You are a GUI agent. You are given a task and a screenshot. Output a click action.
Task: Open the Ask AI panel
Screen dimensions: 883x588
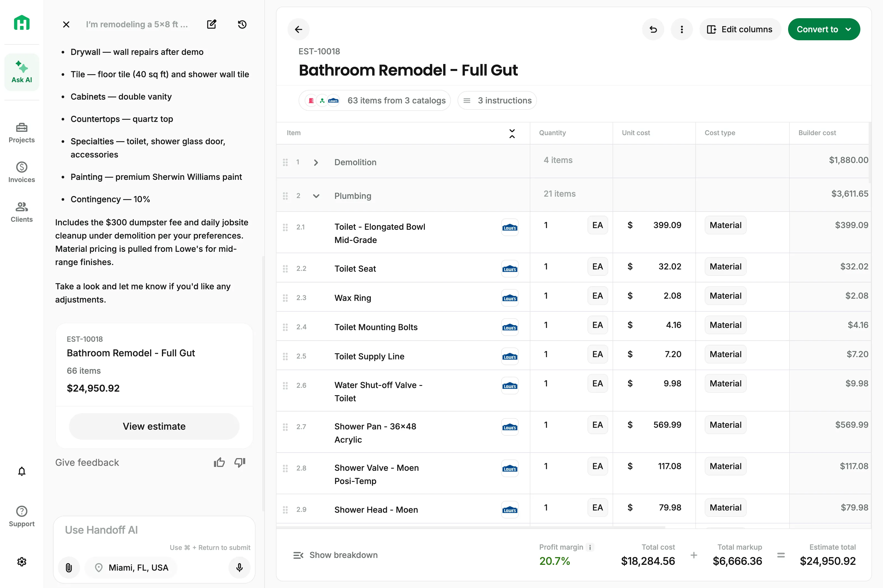(21, 72)
